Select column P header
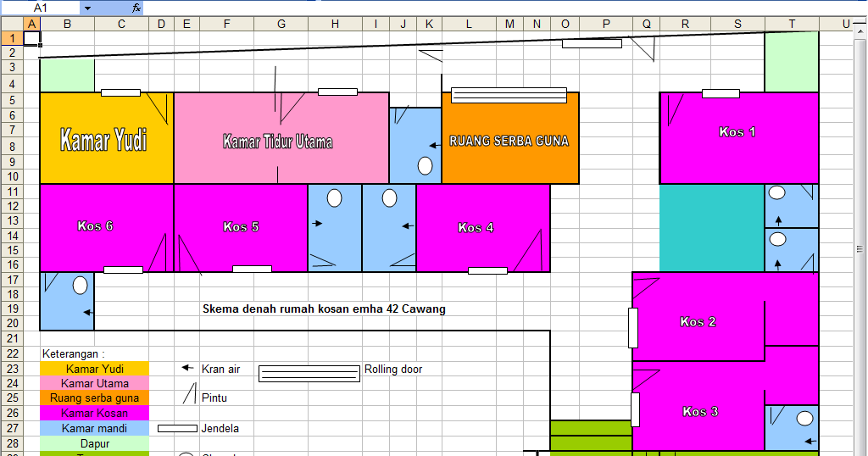Image resolution: width=868 pixels, height=456 pixels. tap(605, 24)
